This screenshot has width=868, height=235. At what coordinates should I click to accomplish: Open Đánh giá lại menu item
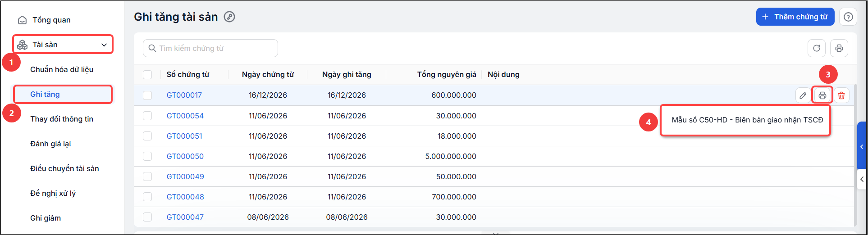click(x=50, y=144)
